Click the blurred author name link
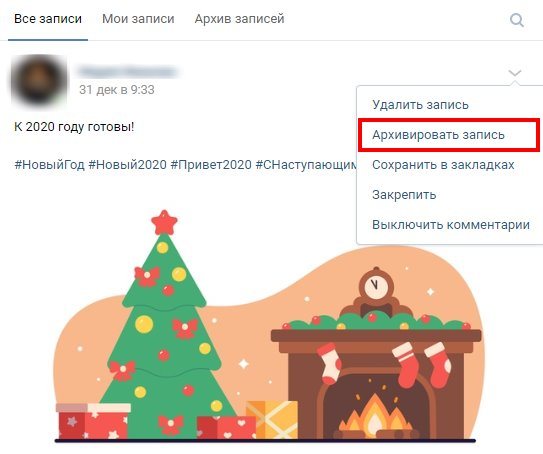Image resolution: width=543 pixels, height=454 pixels. click(127, 72)
